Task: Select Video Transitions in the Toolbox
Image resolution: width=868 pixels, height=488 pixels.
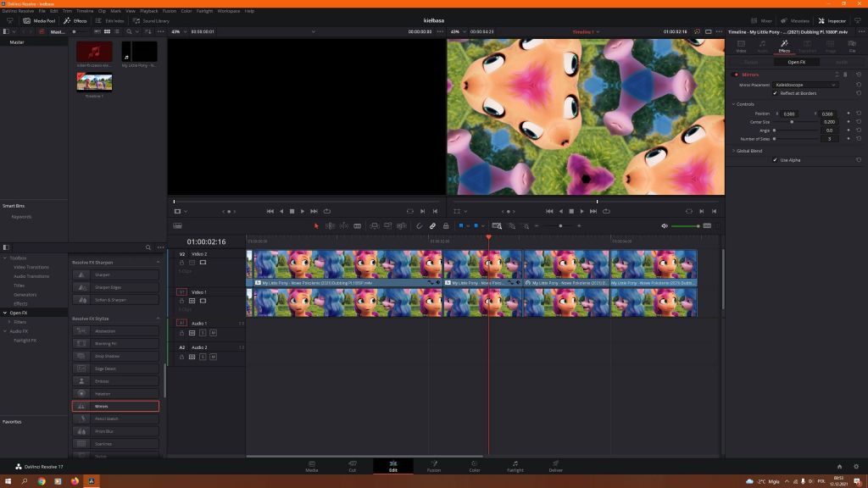Action: [31, 267]
